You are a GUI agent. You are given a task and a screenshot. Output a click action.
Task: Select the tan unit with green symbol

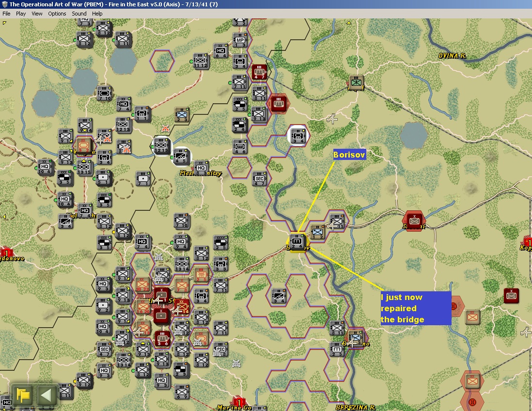pos(356,82)
